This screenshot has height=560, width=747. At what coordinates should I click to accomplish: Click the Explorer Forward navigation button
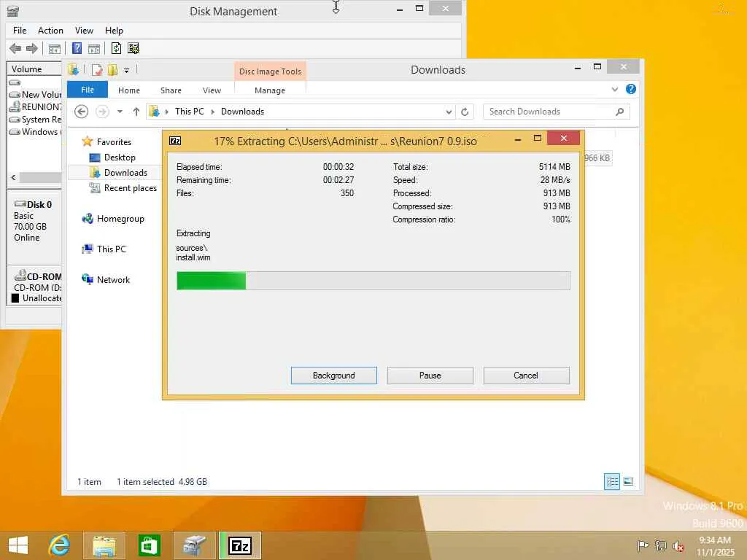(x=102, y=112)
